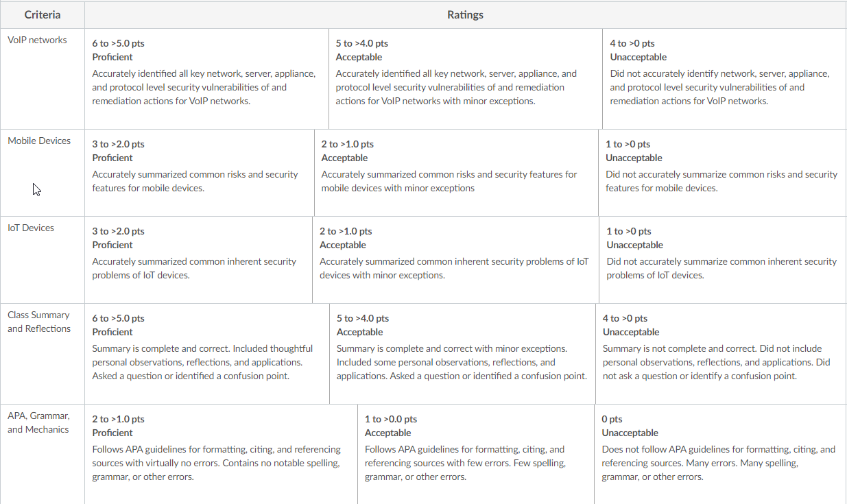The image size is (847, 504).
Task: Select APA Grammar Acceptable 1 to >0.0 pts
Action: tap(476, 454)
